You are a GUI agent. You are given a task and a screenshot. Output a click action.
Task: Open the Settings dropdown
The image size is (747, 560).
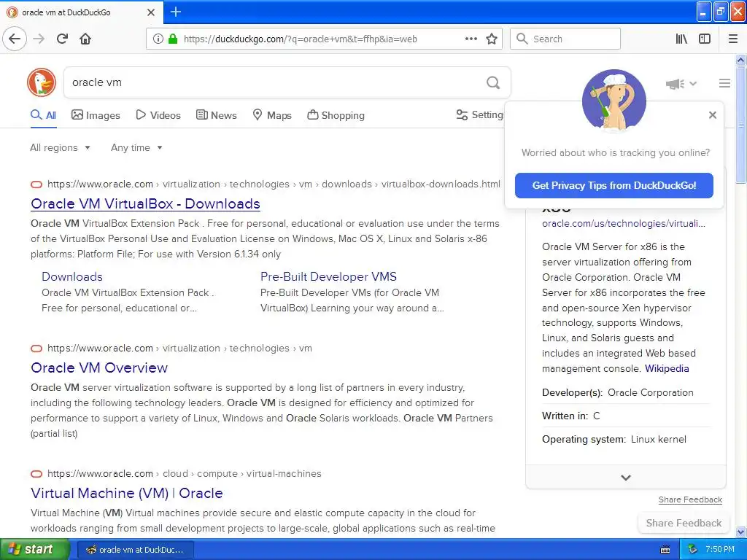[x=479, y=114]
